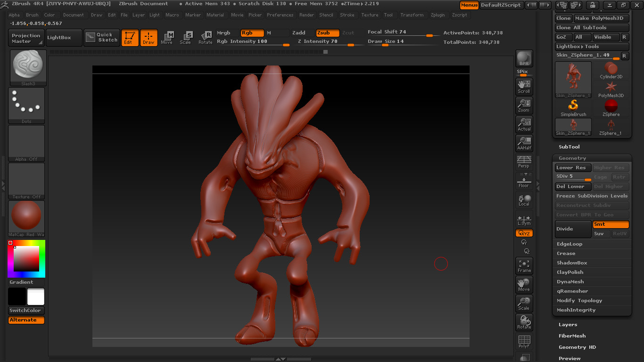The width and height of the screenshot is (644, 362).
Task: Open the Brush menu
Action: [32, 15]
